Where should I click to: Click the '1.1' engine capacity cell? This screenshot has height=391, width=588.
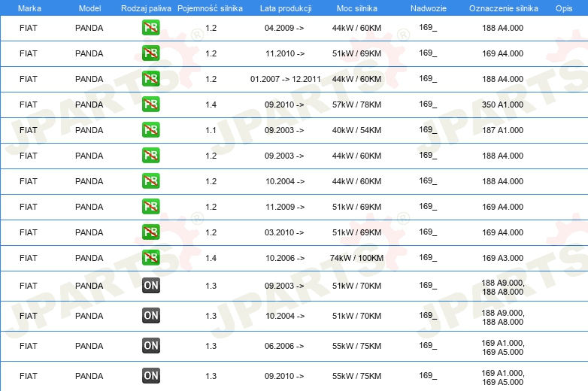[x=211, y=130]
